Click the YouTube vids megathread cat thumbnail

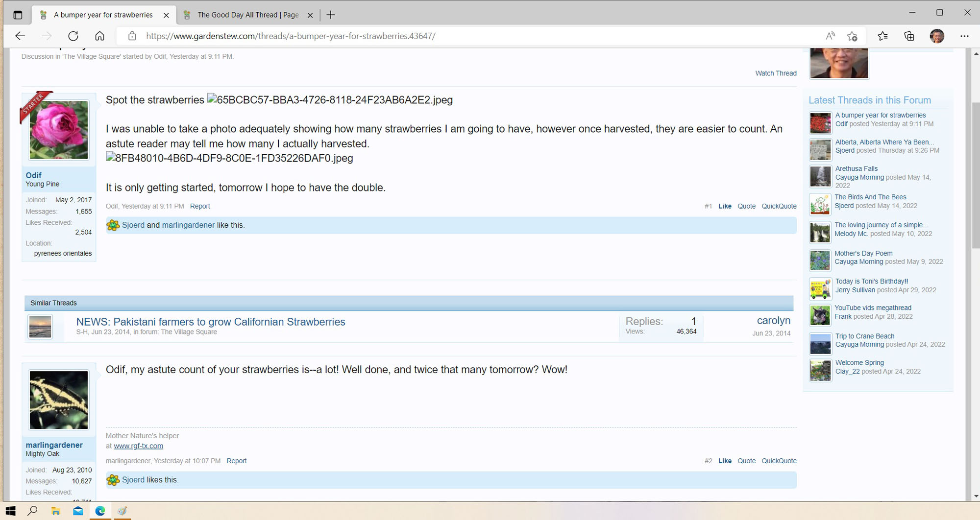(820, 315)
